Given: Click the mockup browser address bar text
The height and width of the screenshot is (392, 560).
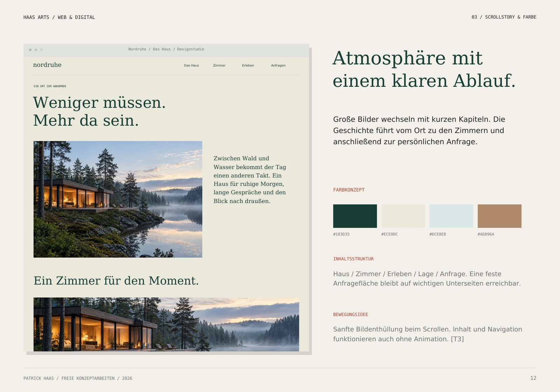Looking at the screenshot, I should click(166, 49).
